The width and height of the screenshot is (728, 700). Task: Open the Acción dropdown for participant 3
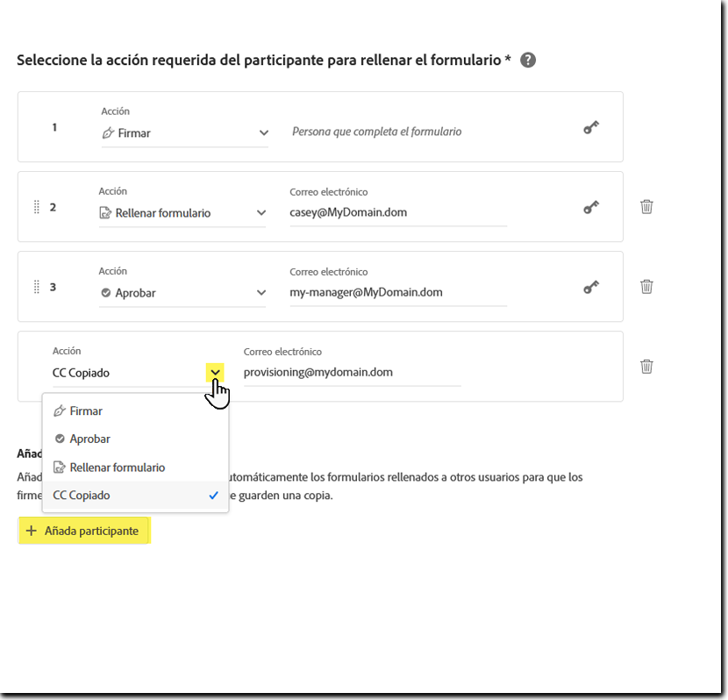click(262, 290)
